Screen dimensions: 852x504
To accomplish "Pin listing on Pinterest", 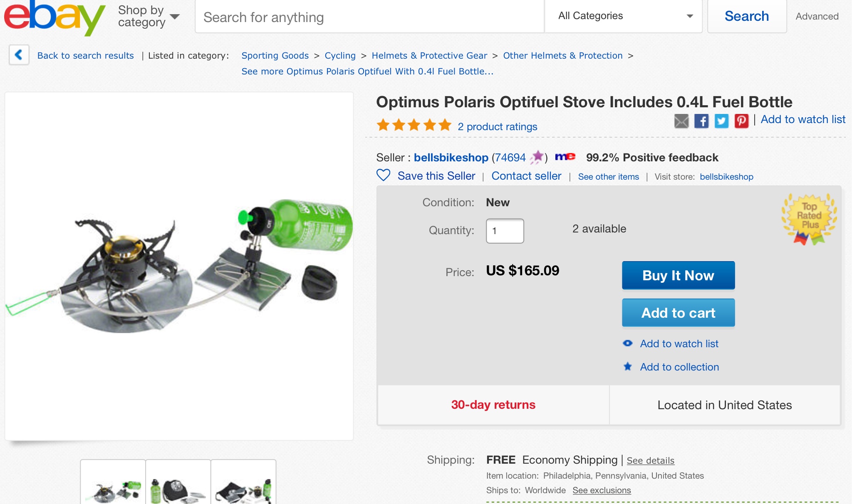I will [x=741, y=121].
